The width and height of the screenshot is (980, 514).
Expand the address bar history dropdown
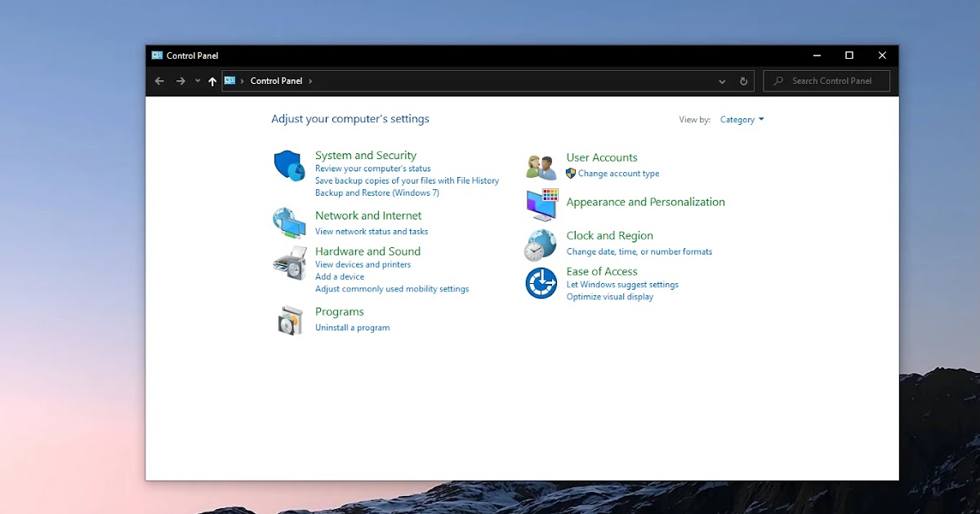coord(721,81)
